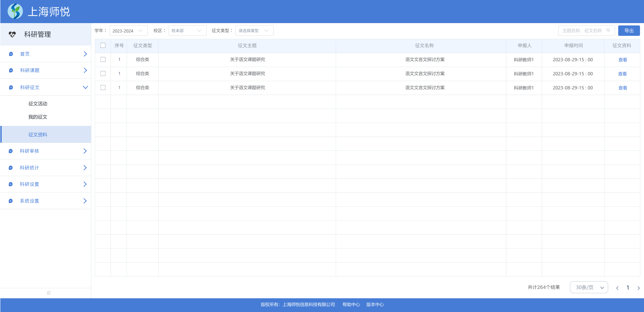Go to the previous page arrow
Viewport: 644px width, 312px height.
point(617,288)
